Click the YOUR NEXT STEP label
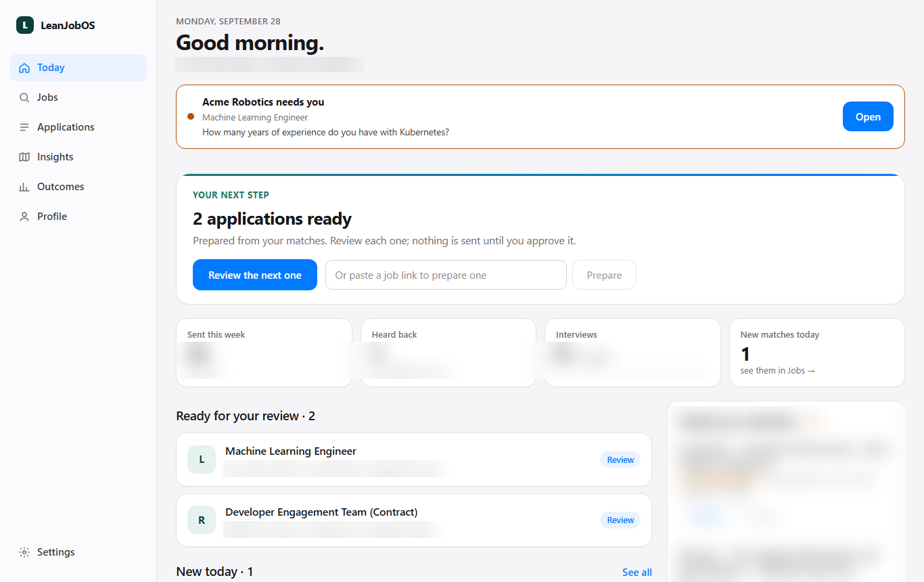This screenshot has width=924, height=582. click(x=231, y=195)
